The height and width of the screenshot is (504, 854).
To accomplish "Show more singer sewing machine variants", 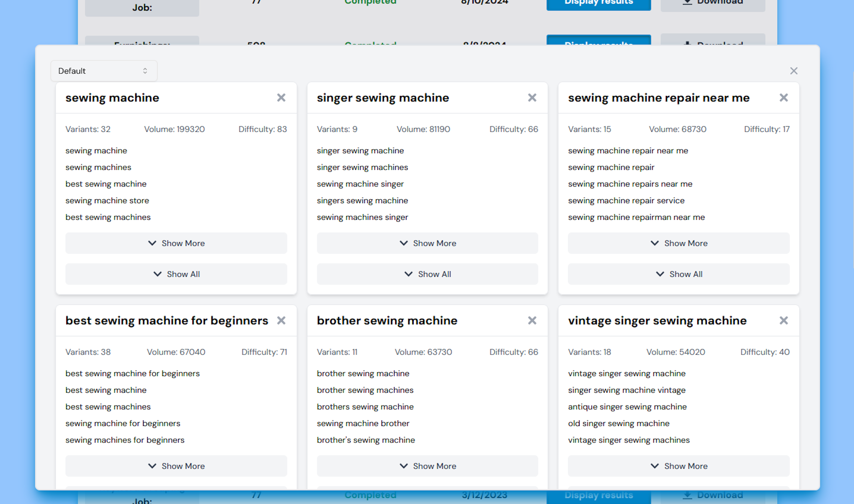I will coord(427,243).
